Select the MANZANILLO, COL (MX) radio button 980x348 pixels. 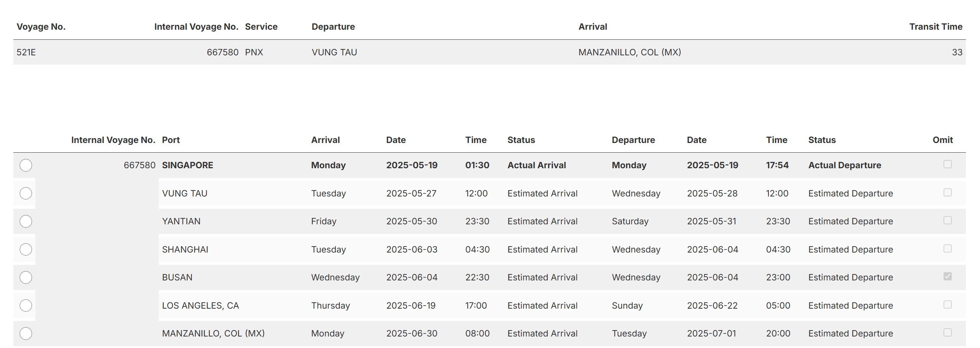[x=26, y=333]
